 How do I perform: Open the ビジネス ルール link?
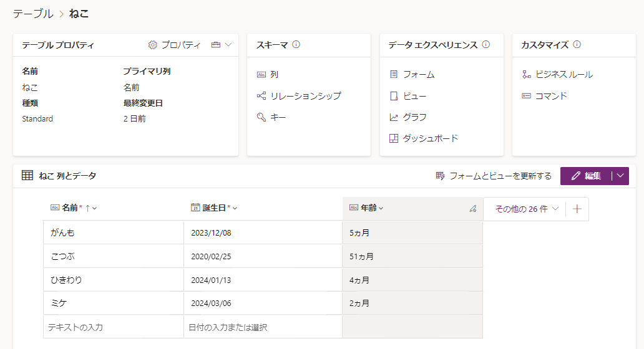coord(563,75)
